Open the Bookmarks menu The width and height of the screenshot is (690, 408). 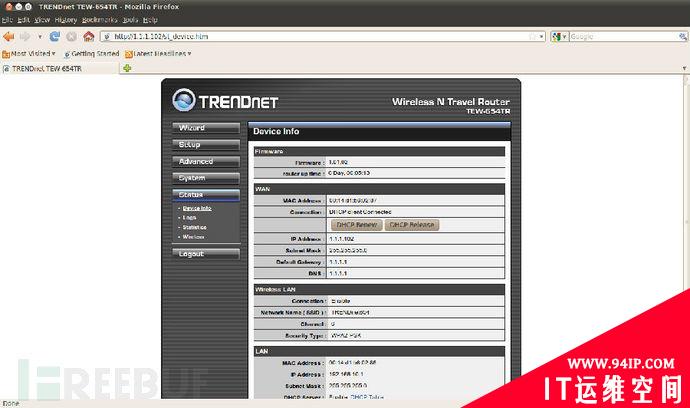[x=99, y=20]
